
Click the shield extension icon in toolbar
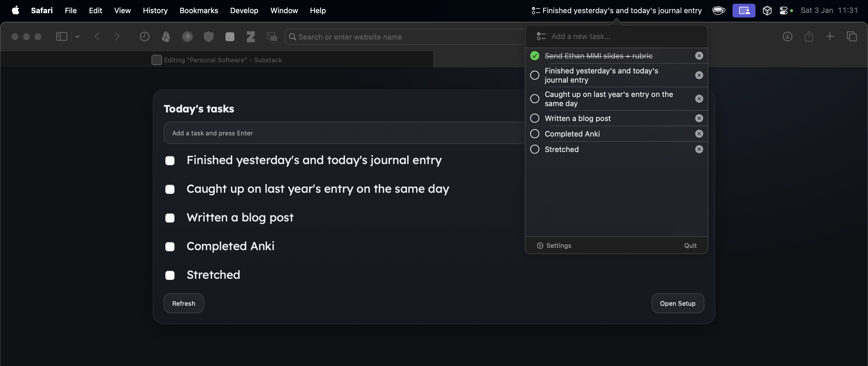click(209, 36)
